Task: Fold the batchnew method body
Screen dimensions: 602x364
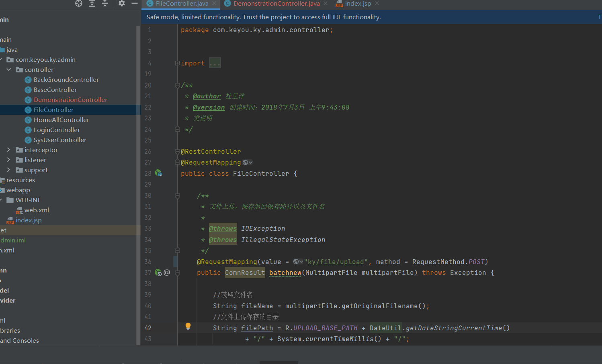Action: pyautogui.click(x=177, y=272)
